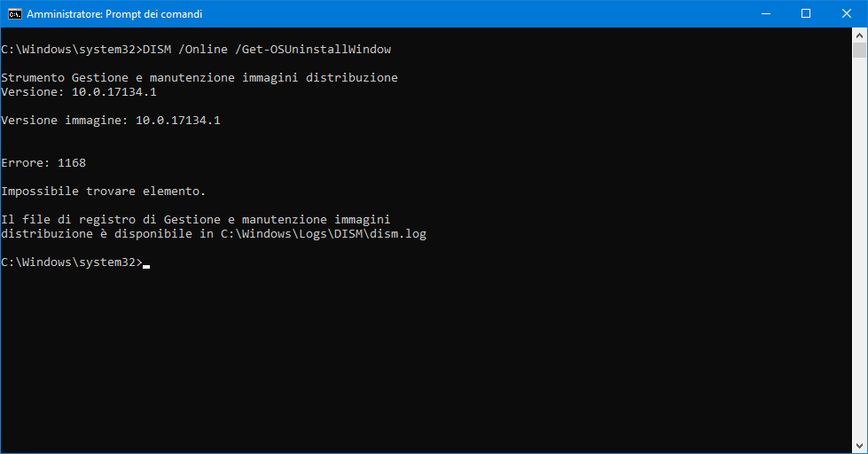Close the Prompt dei comandi window
Image resolution: width=868 pixels, height=454 pixels.
pos(847,14)
